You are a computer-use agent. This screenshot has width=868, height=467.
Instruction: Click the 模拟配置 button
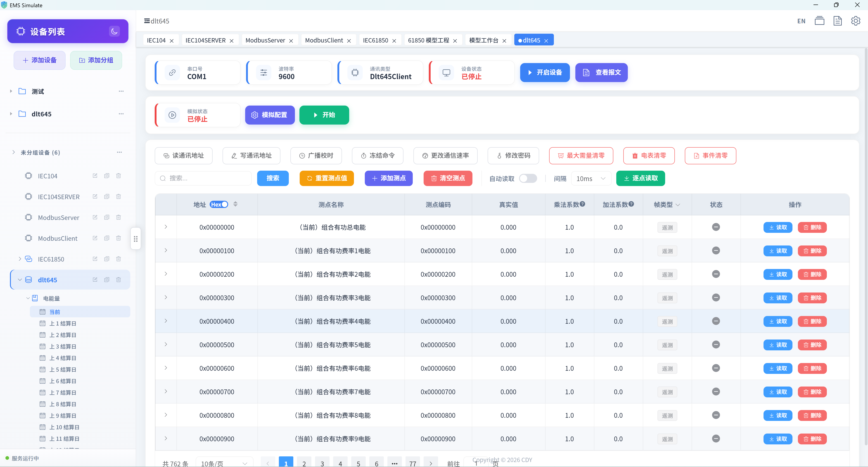coord(270,115)
